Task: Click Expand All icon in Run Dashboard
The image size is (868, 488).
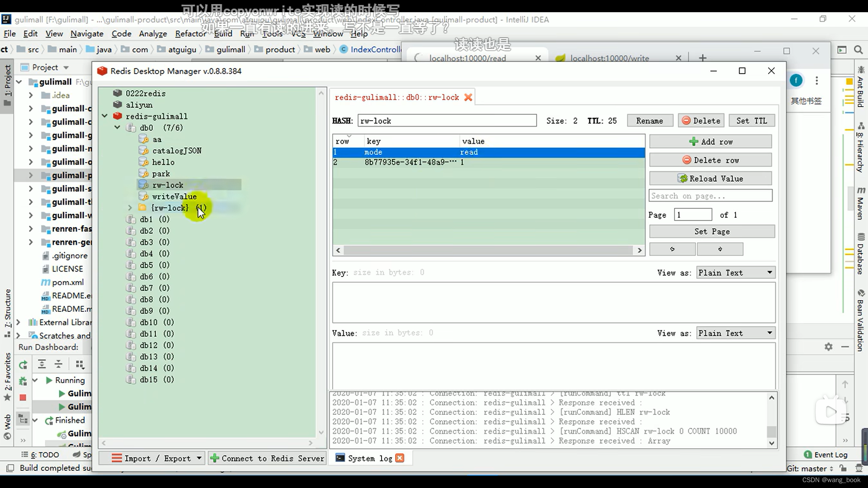Action: coord(42,364)
